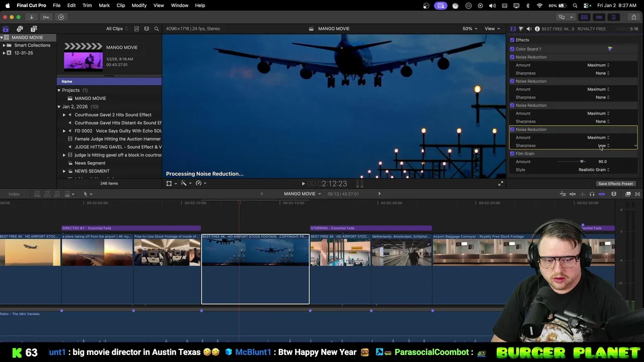644x362 pixels.
Task: Show the Libraries sidebar clapper icon
Action: 6,29
